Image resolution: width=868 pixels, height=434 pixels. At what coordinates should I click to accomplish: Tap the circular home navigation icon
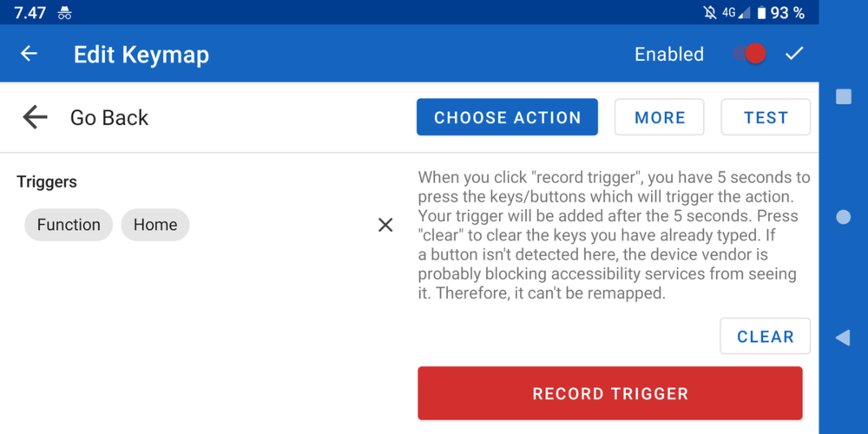843,217
